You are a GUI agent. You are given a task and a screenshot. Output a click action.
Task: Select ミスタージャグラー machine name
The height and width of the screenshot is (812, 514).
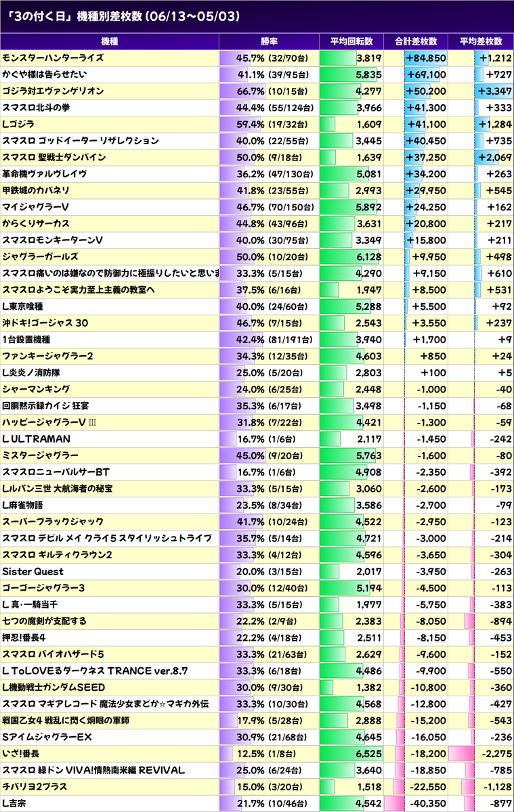(x=40, y=456)
